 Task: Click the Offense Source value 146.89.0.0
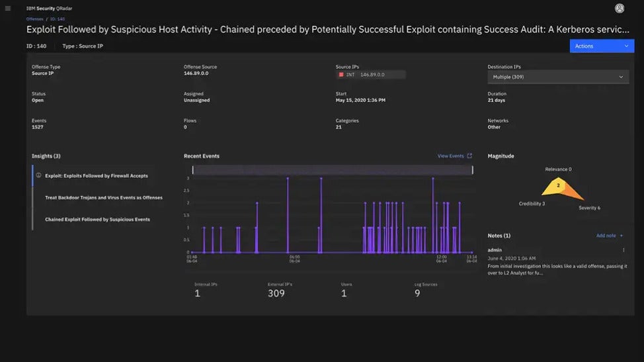[x=196, y=73]
